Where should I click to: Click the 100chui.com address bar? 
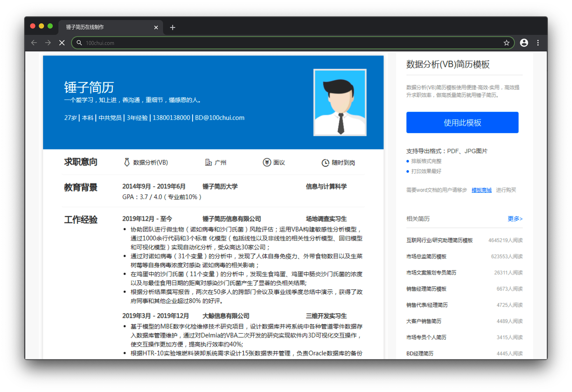(293, 43)
